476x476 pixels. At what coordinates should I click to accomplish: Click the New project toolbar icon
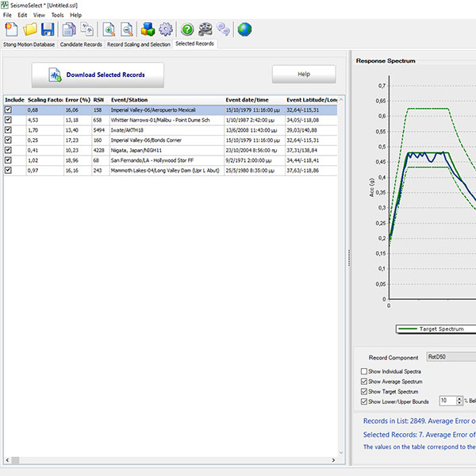point(11,29)
